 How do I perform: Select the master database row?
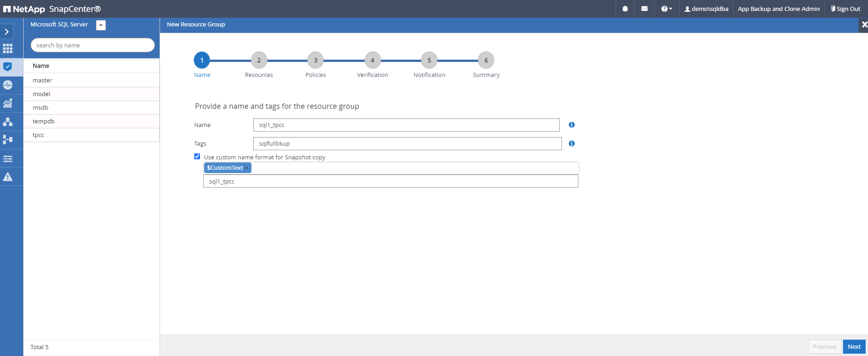(91, 80)
